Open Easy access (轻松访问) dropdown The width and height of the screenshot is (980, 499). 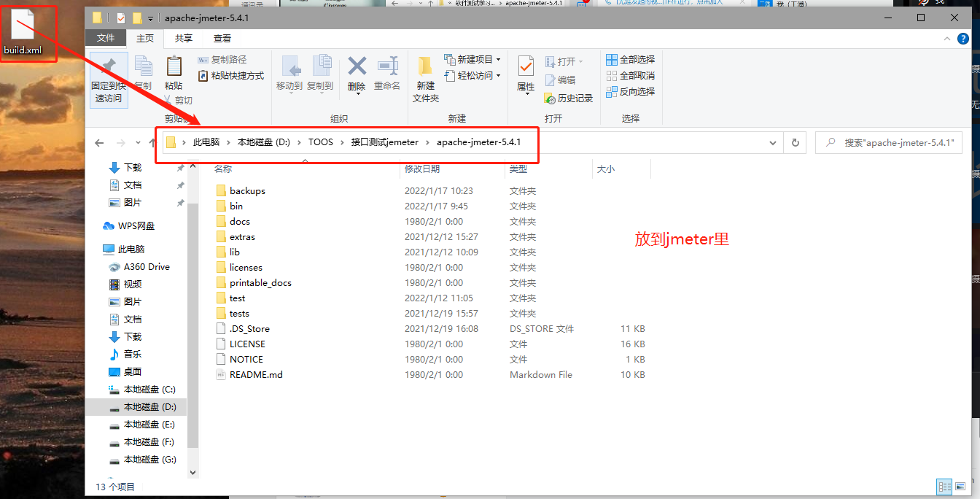coord(472,76)
